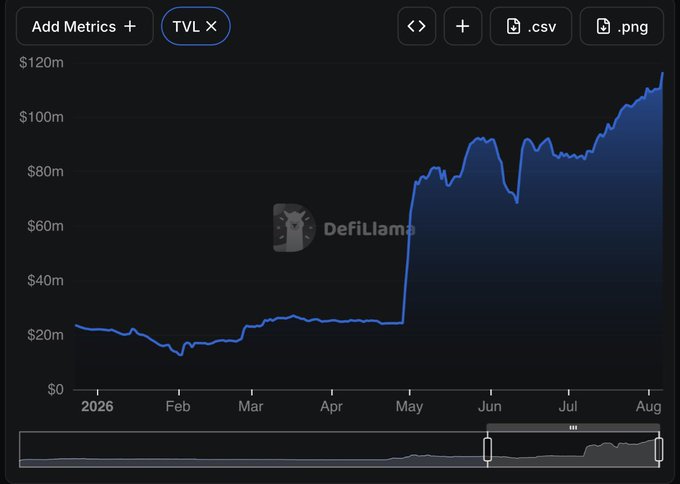Click the Jun x-axis label
Viewport: 680px width, 484px height.
click(490, 406)
